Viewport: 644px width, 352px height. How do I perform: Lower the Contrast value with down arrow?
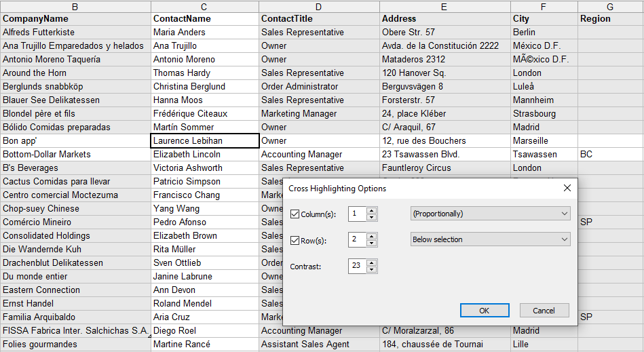point(372,270)
